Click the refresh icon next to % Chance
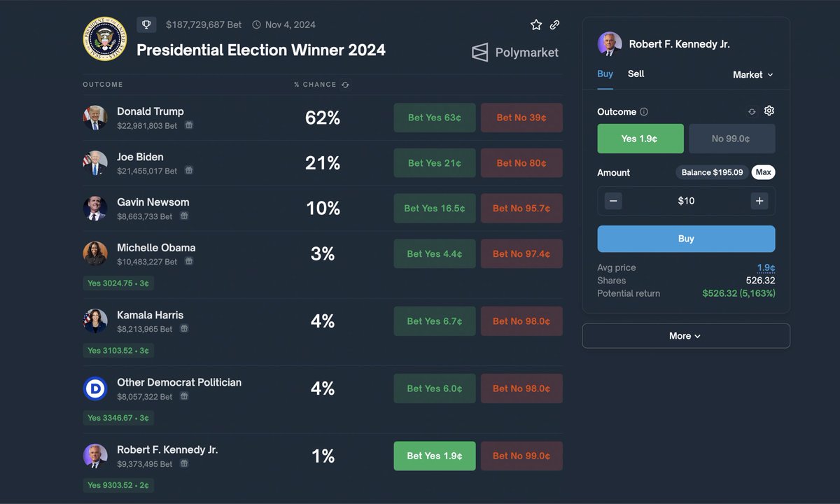 tap(345, 85)
